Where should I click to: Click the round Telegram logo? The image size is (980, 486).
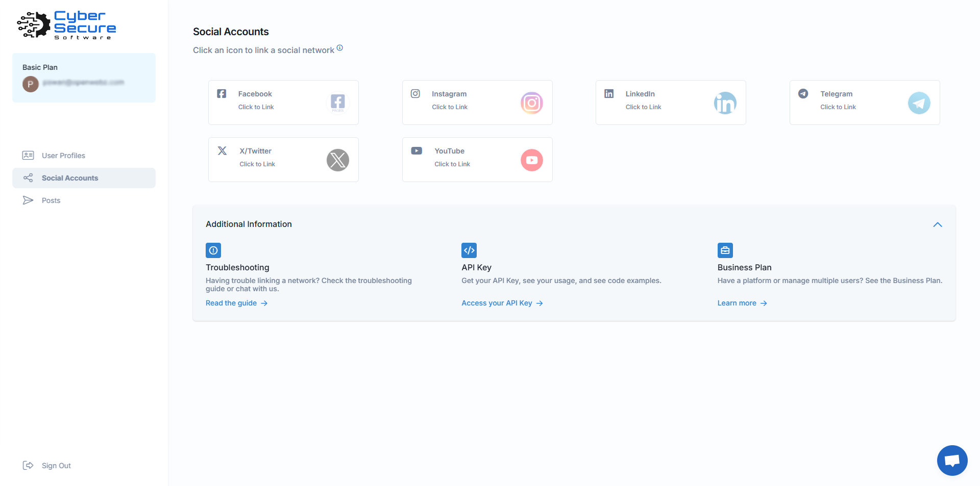[x=919, y=103]
